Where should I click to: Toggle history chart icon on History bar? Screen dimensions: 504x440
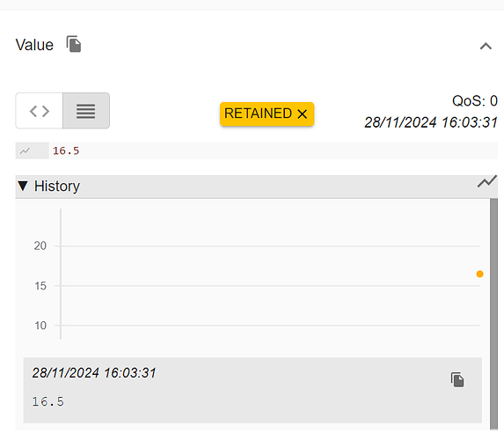click(x=487, y=182)
